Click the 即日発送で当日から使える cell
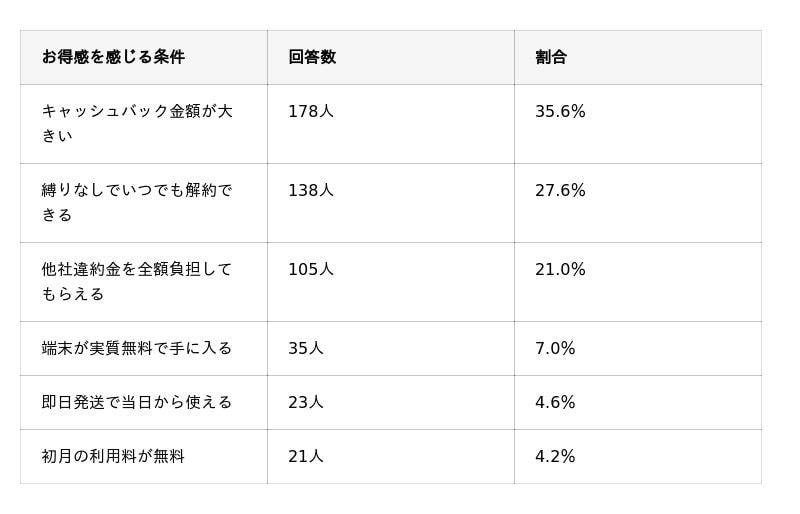800x514 pixels. tap(137, 402)
